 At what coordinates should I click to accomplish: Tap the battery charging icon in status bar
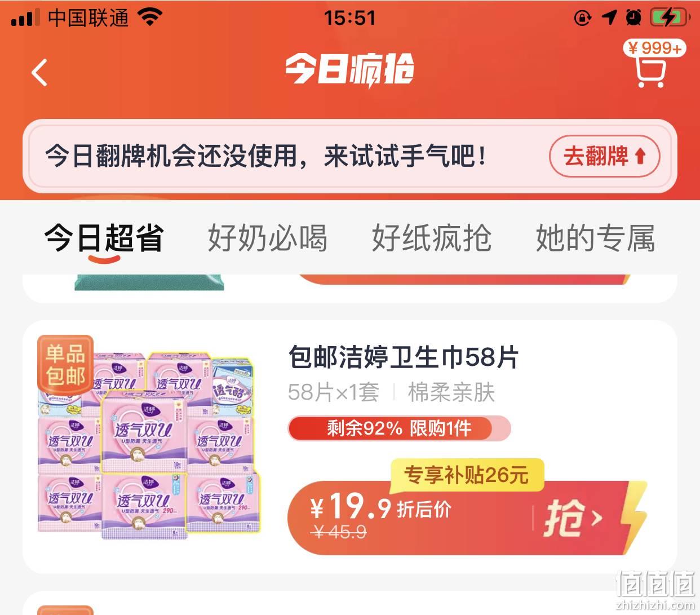point(669,17)
